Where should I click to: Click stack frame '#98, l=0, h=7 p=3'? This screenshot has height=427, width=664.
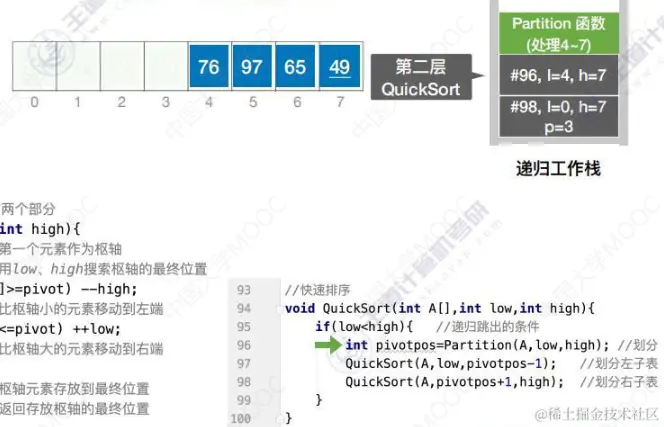[x=559, y=116]
